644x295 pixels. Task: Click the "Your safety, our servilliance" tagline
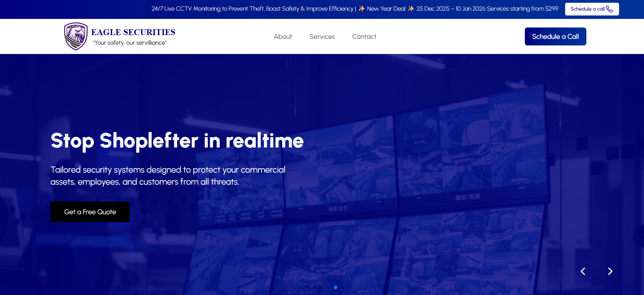(x=129, y=43)
